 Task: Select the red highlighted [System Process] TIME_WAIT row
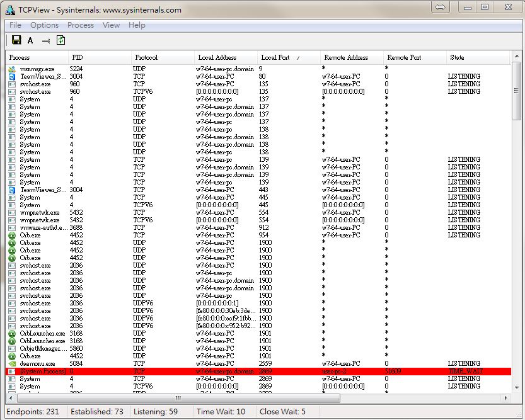(258, 371)
